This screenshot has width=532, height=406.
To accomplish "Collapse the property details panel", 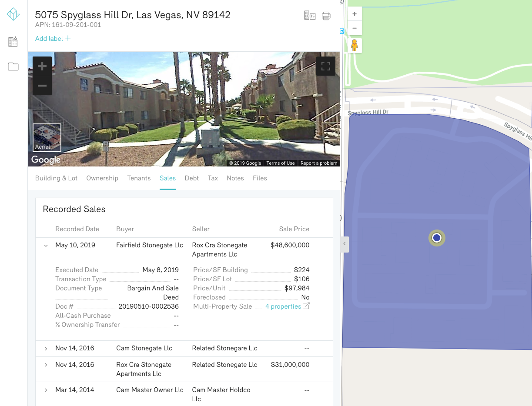I will point(344,244).
